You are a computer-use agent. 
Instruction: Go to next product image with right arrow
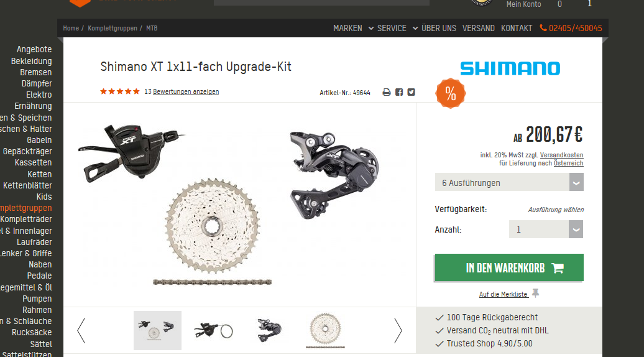tap(398, 330)
